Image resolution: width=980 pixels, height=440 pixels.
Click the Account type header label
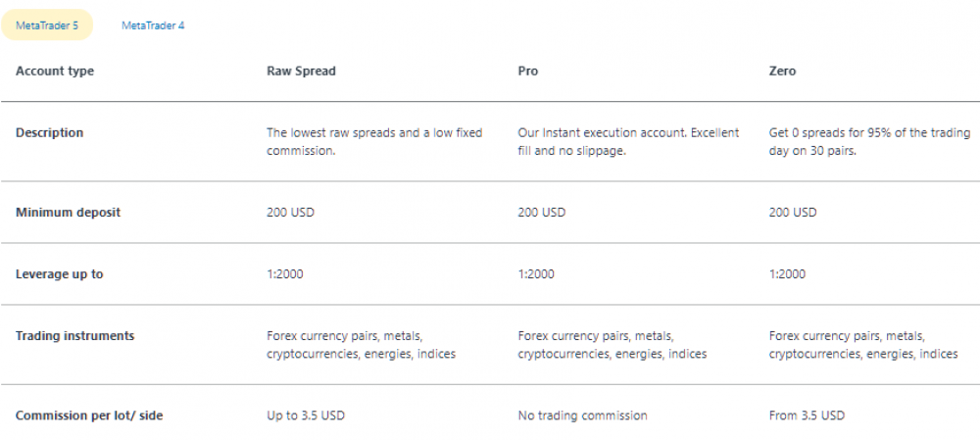(55, 71)
